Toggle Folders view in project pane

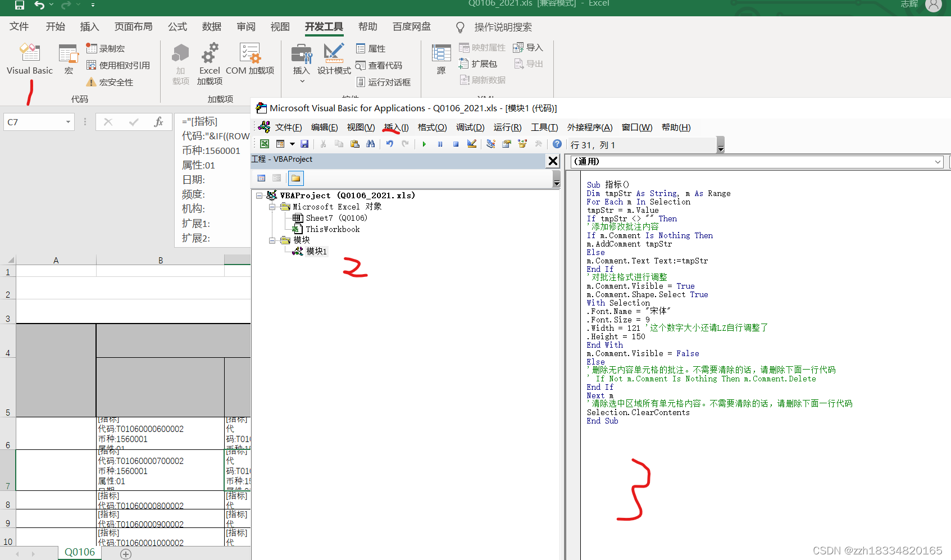[x=295, y=178]
